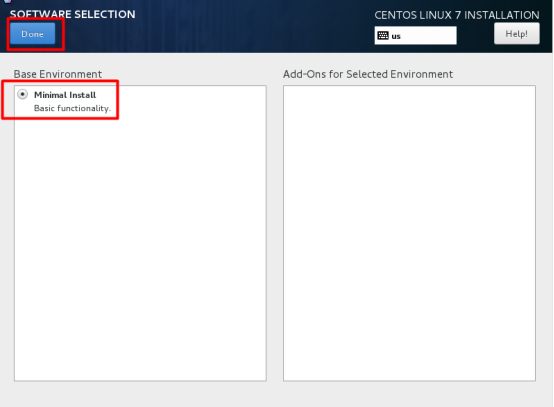Click CENTOS LINUX 7 INSTALLATION title

pos(457,15)
